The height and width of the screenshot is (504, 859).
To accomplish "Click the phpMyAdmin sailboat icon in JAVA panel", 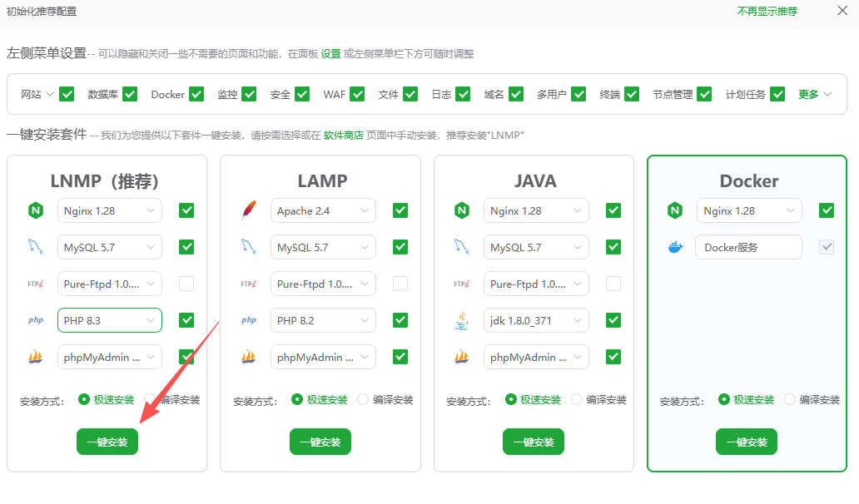I will 461,357.
